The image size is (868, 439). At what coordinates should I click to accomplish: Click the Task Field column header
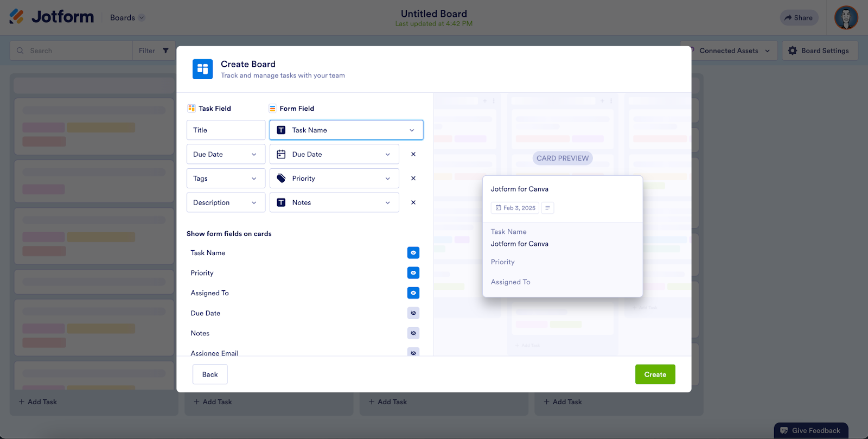pyautogui.click(x=209, y=109)
